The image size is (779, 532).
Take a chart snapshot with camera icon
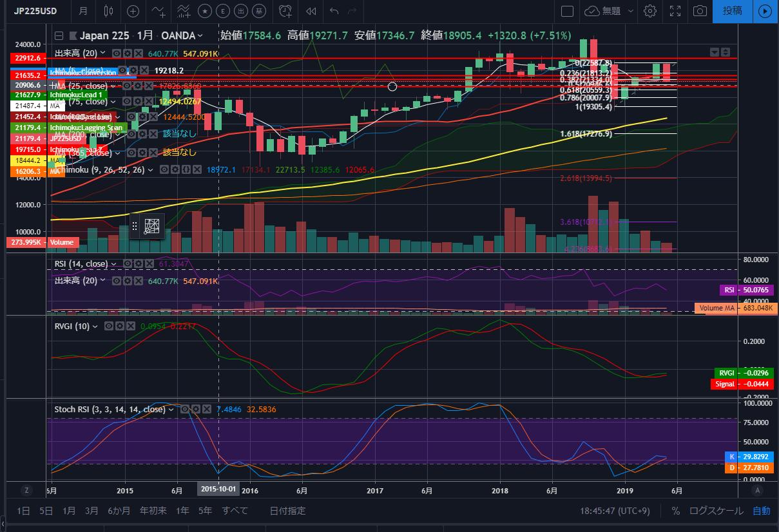(x=700, y=11)
